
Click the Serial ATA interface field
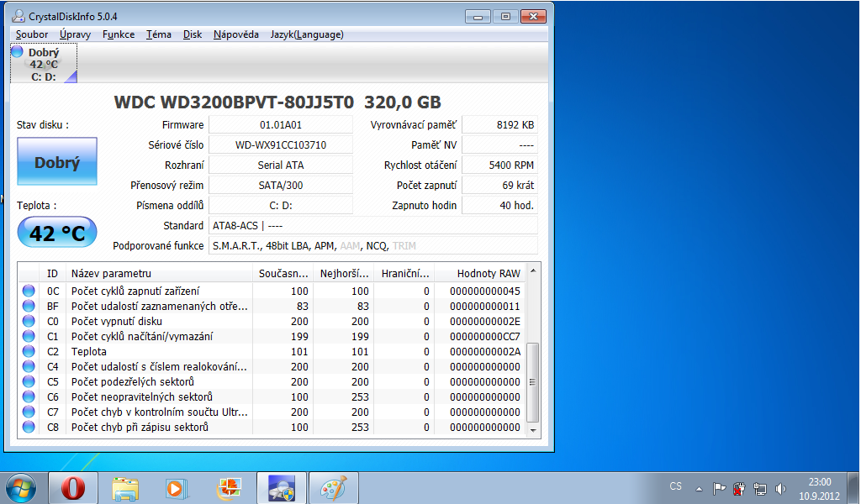(x=281, y=165)
